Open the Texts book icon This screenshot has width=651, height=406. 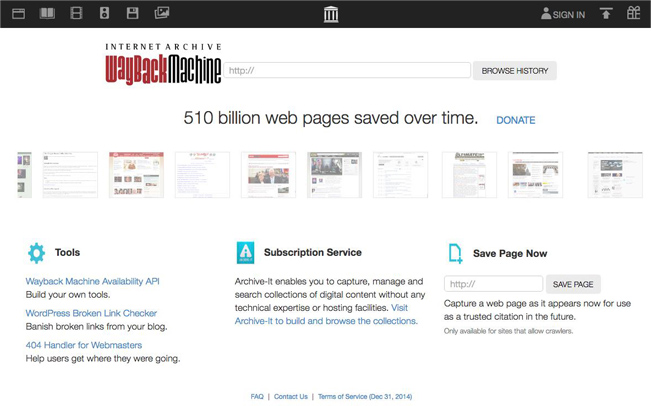click(47, 13)
